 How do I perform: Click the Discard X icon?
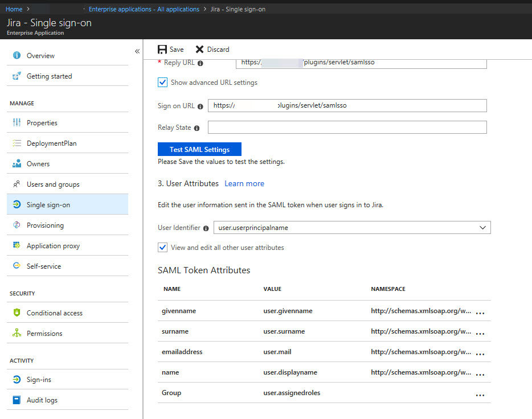point(199,50)
